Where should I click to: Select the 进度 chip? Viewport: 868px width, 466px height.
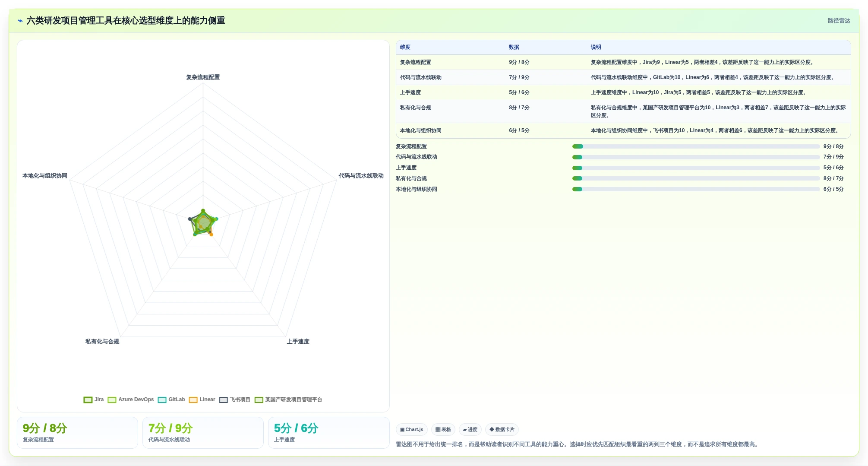pyautogui.click(x=470, y=430)
